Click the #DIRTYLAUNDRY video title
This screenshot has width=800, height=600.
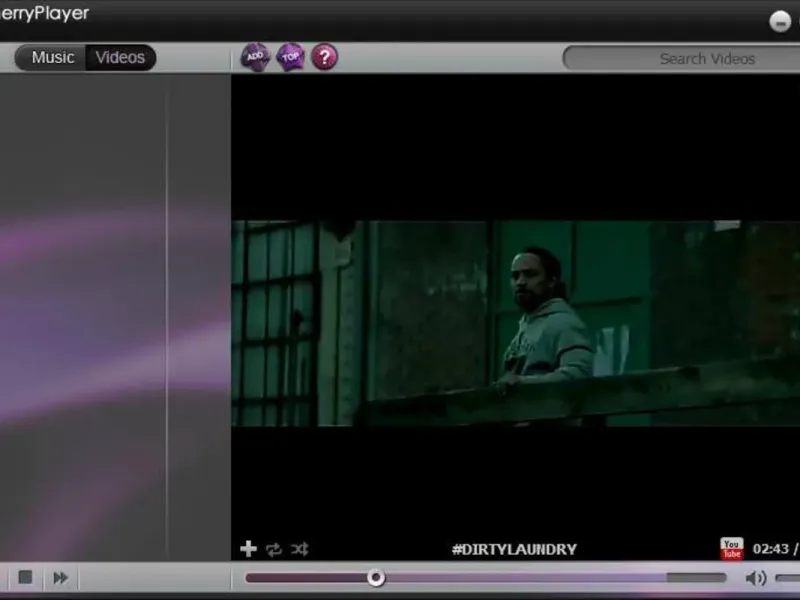514,549
